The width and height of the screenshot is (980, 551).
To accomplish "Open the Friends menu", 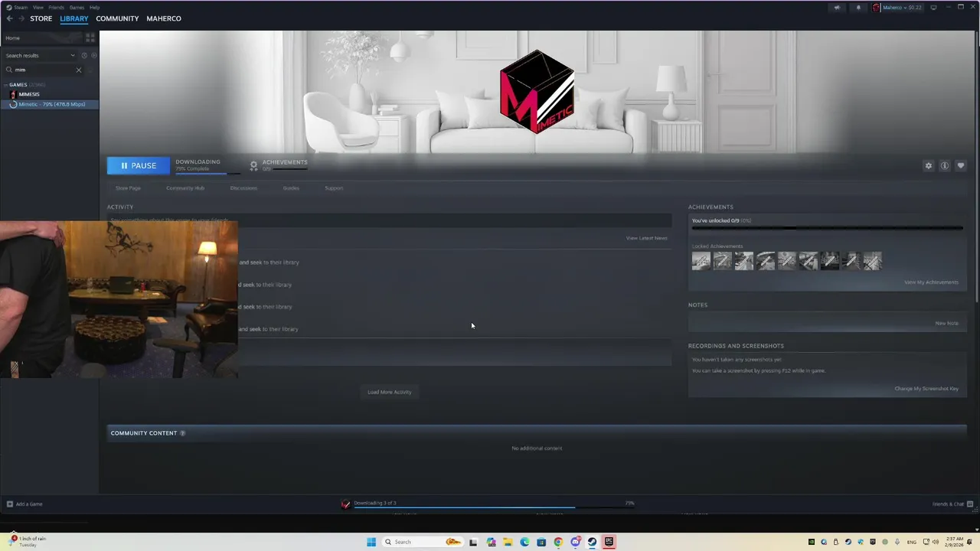I will click(57, 8).
